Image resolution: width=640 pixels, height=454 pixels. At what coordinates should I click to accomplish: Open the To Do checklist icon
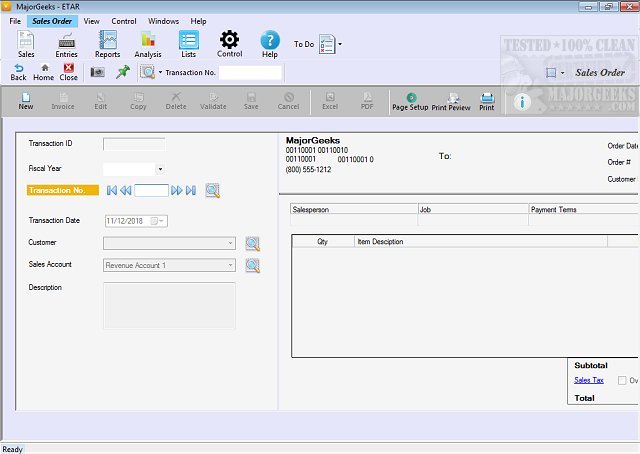tap(327, 44)
